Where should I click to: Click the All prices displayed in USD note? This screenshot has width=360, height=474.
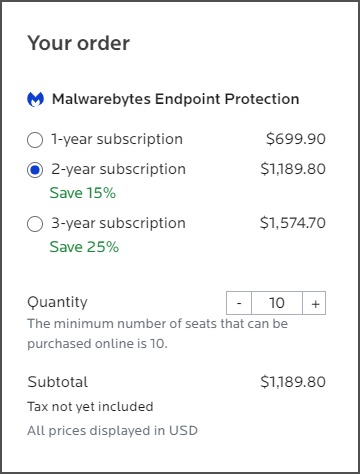point(112,431)
